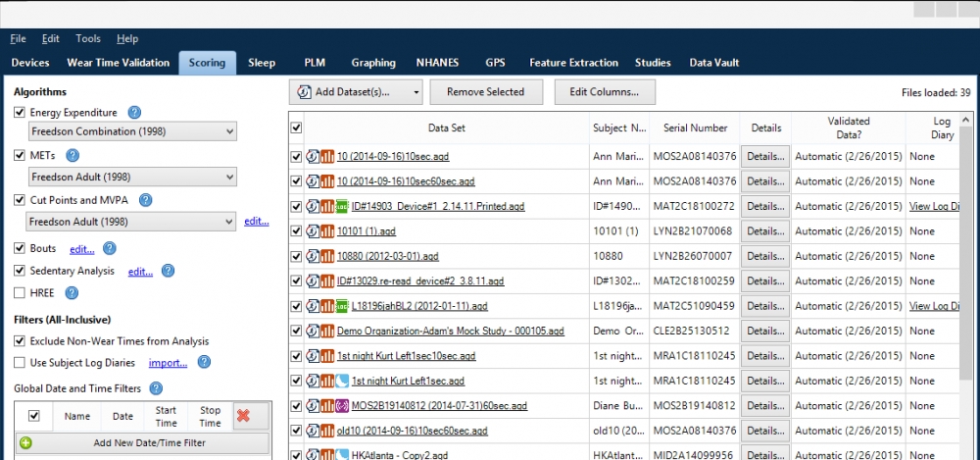This screenshot has height=460, width=980.
Task: Click help icon beside METs
Action: click(72, 155)
